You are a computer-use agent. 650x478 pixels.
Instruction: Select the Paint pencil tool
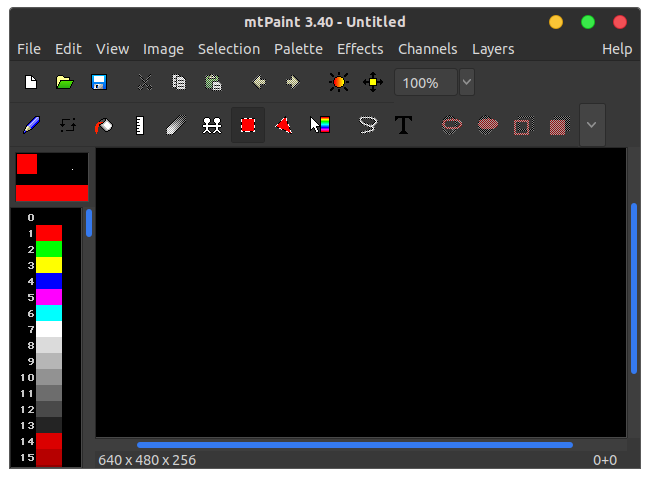tap(32, 125)
